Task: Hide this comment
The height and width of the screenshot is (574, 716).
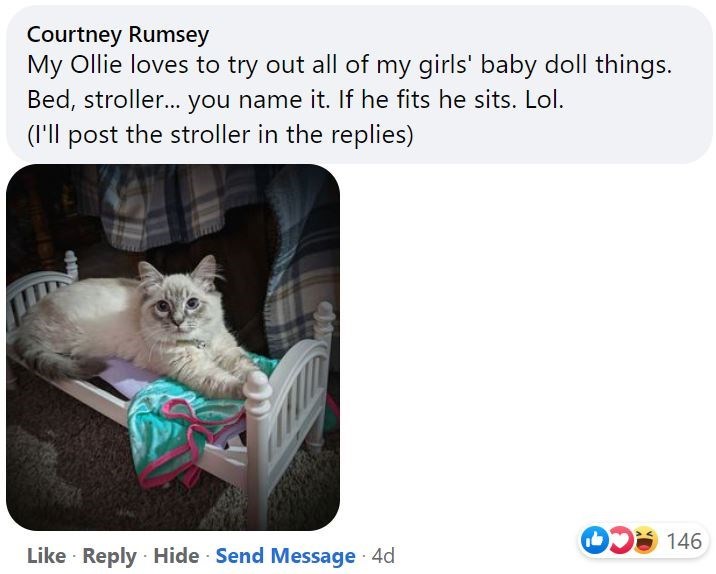Action: point(176,555)
